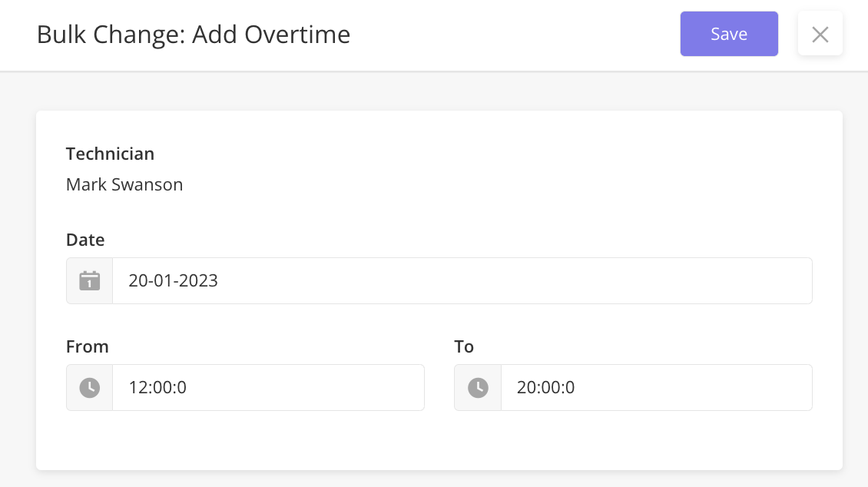The image size is (868, 487).
Task: Select the technician name Mark Swanson
Action: [124, 184]
